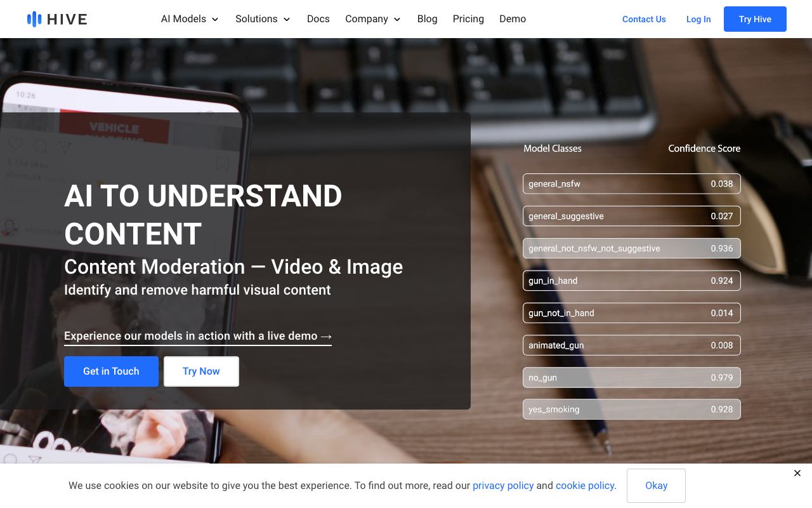This screenshot has height=508, width=812.
Task: Click the Hive logo in the header
Action: tap(57, 19)
